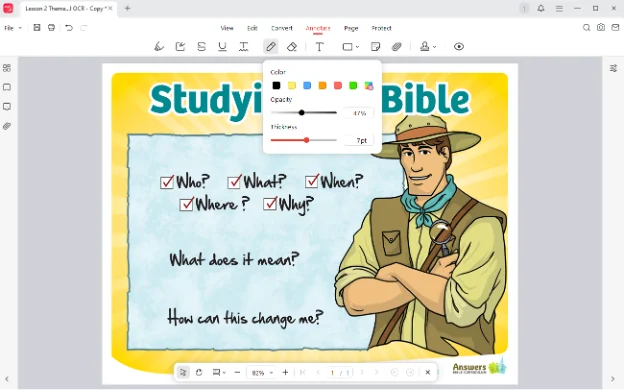This screenshot has width=624, height=390.
Task: Open shape tool dropdown arrow
Action: tap(357, 47)
